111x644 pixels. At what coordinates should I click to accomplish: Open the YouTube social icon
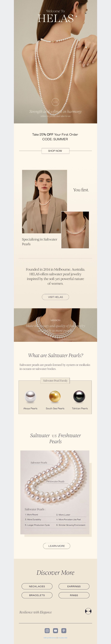pos(56,631)
